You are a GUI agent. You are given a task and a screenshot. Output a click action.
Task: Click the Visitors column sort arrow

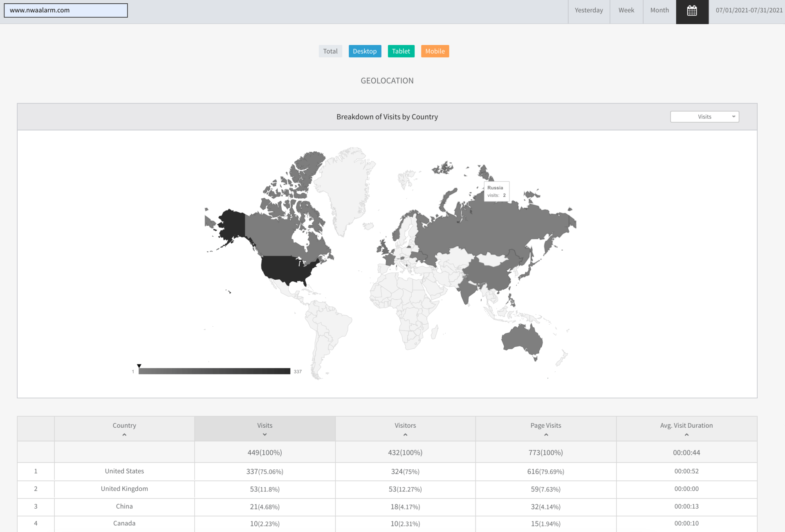[x=405, y=435]
